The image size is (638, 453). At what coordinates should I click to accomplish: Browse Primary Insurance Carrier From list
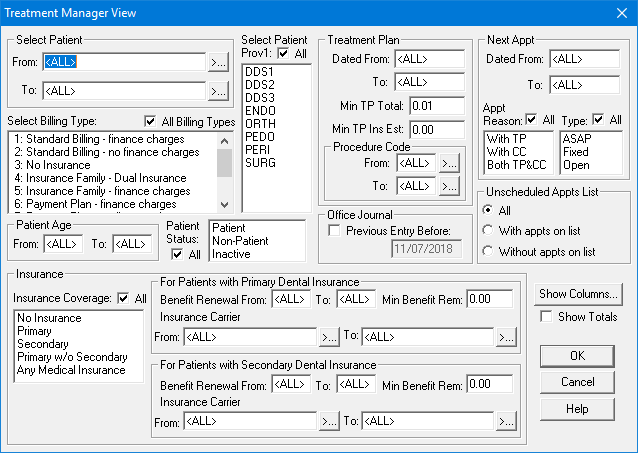[x=329, y=337]
